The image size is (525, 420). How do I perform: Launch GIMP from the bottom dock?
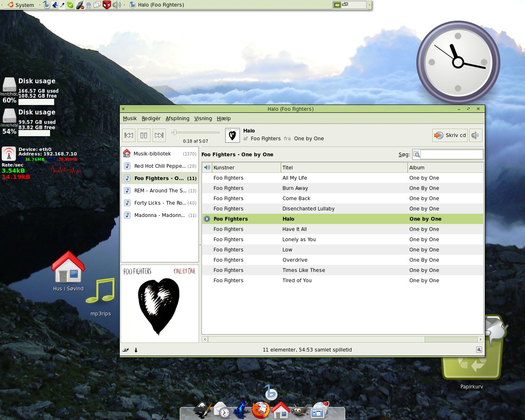(300, 410)
